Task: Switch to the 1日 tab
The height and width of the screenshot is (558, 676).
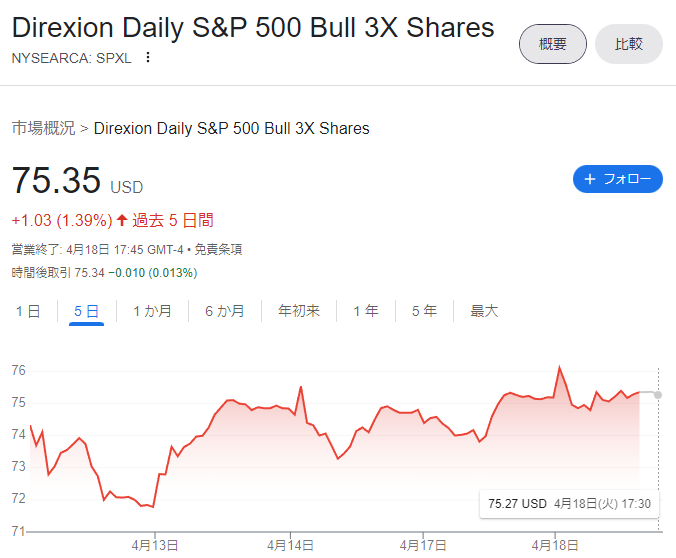Action: (28, 311)
